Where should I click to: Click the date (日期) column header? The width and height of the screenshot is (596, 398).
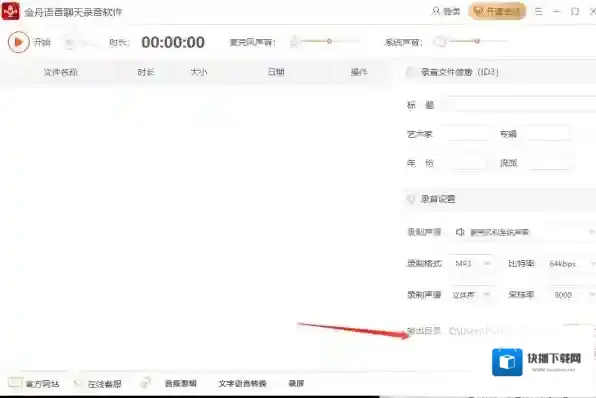[x=276, y=72]
